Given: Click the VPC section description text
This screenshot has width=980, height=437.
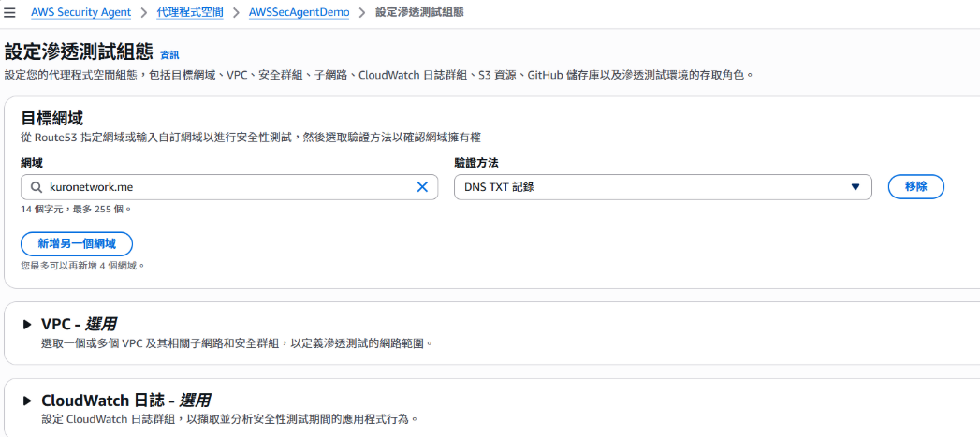Looking at the screenshot, I should tap(237, 343).
